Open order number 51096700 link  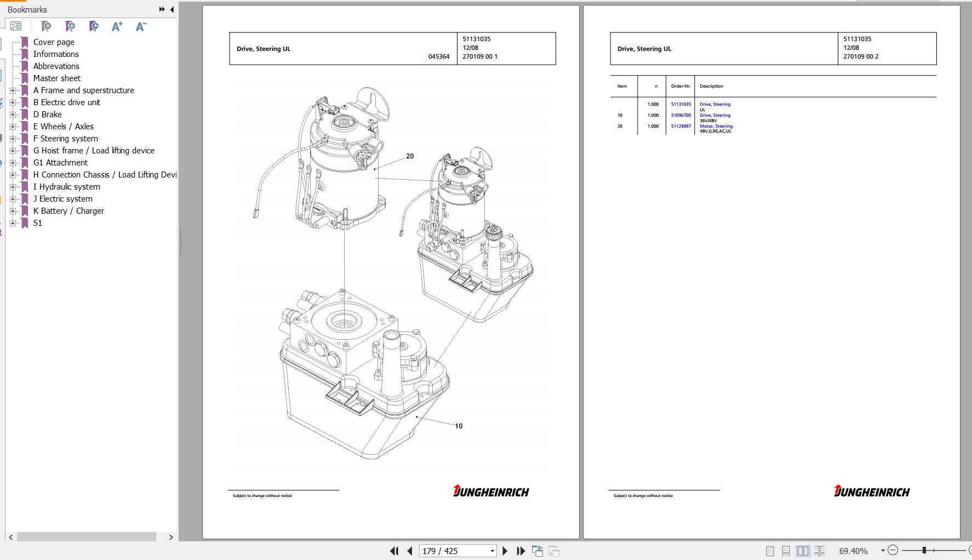(x=681, y=115)
